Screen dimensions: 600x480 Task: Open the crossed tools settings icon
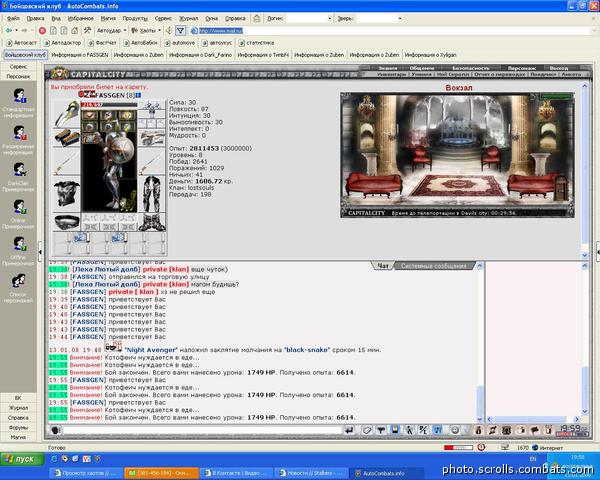pyautogui.click(x=87, y=31)
